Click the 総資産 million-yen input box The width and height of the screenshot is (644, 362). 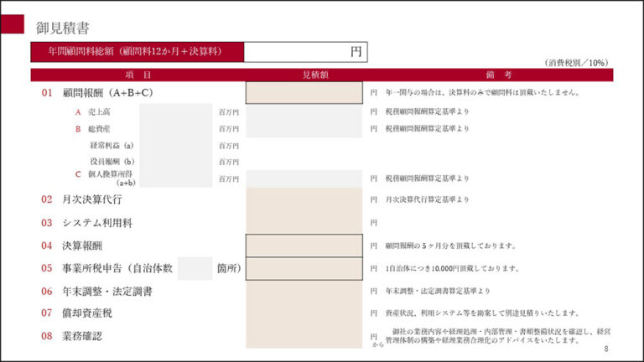point(176,129)
